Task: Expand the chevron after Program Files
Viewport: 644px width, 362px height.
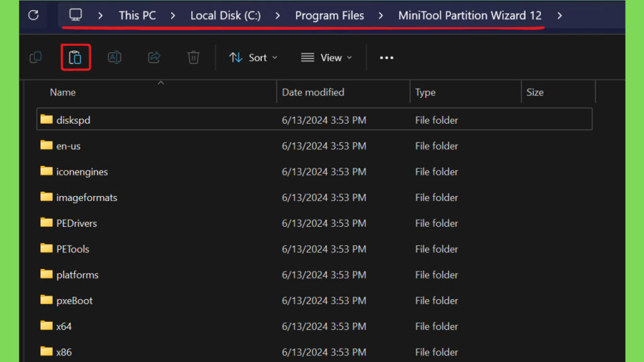Action: pyautogui.click(x=380, y=16)
